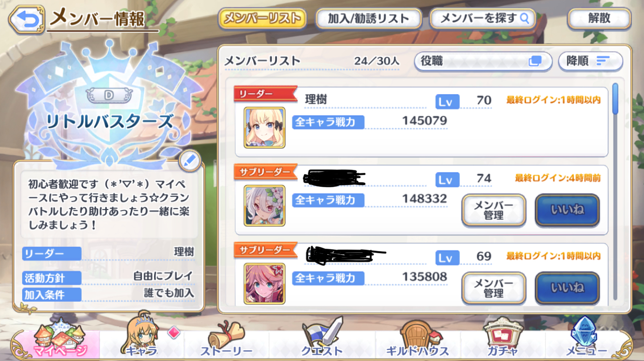The width and height of the screenshot is (644, 361).
Task: Switch to メンバーリスト tab
Action: tap(263, 18)
